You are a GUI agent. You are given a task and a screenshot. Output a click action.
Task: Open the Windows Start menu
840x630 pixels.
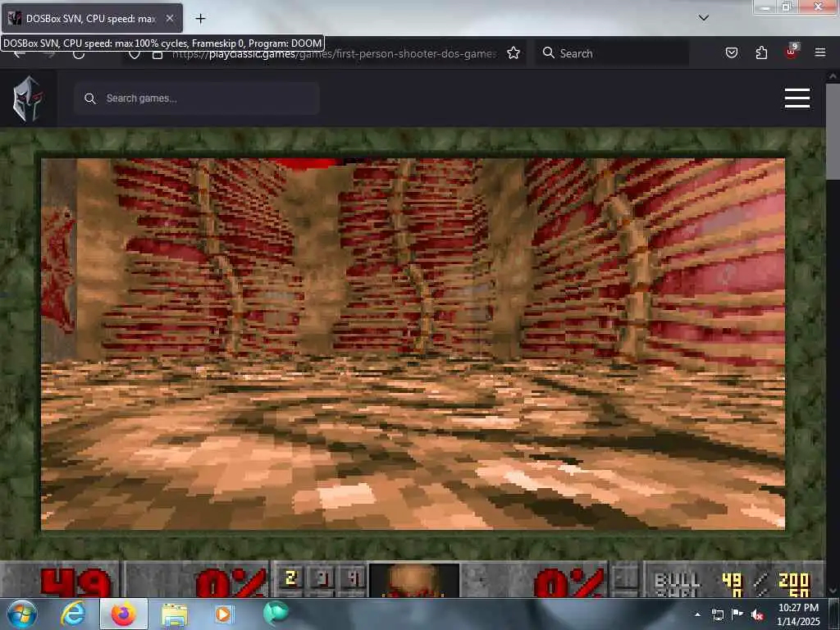click(x=21, y=614)
